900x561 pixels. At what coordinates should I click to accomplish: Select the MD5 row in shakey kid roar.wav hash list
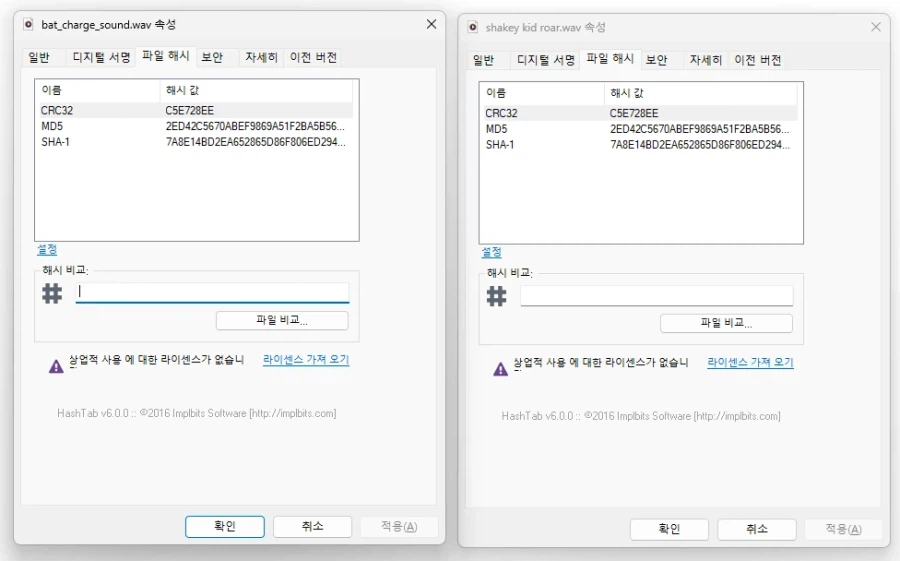(641, 129)
